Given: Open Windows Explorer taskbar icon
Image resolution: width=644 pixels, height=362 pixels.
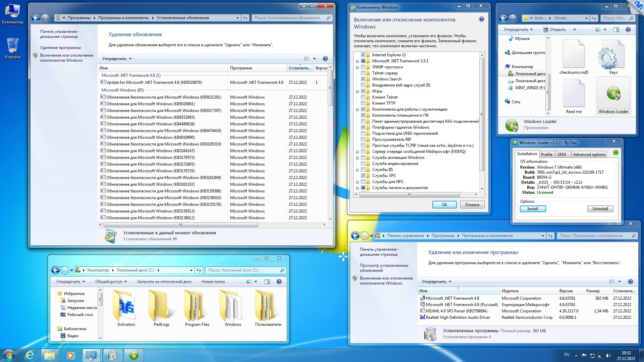Looking at the screenshot, I should click(50, 355).
